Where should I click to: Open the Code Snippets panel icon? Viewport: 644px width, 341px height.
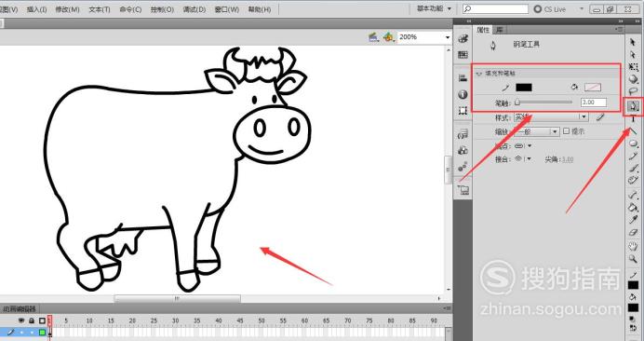click(463, 134)
